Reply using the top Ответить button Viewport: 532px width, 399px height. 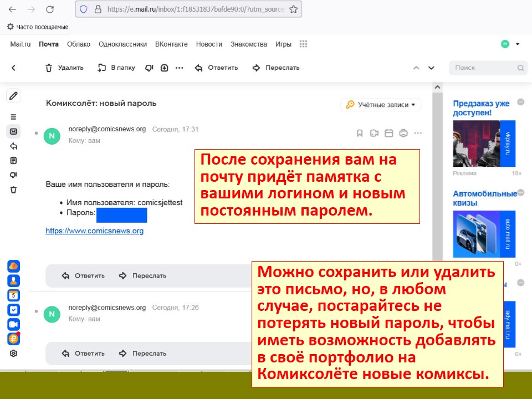tap(216, 68)
